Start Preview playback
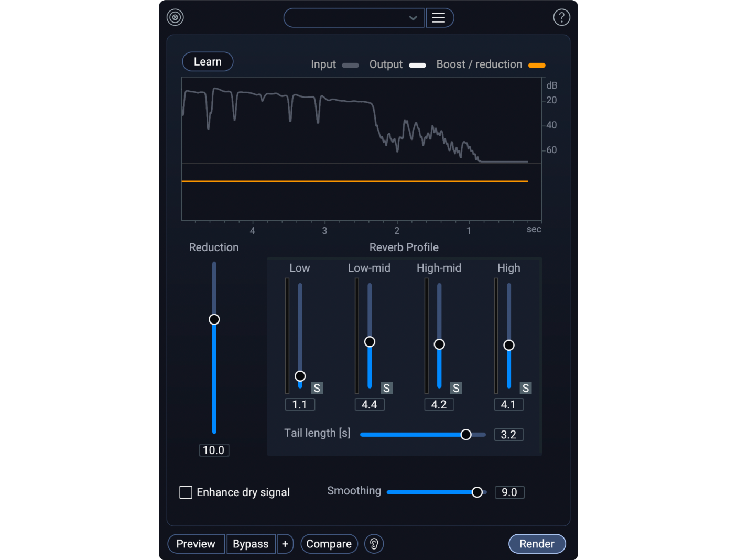The image size is (738, 560). 196,544
